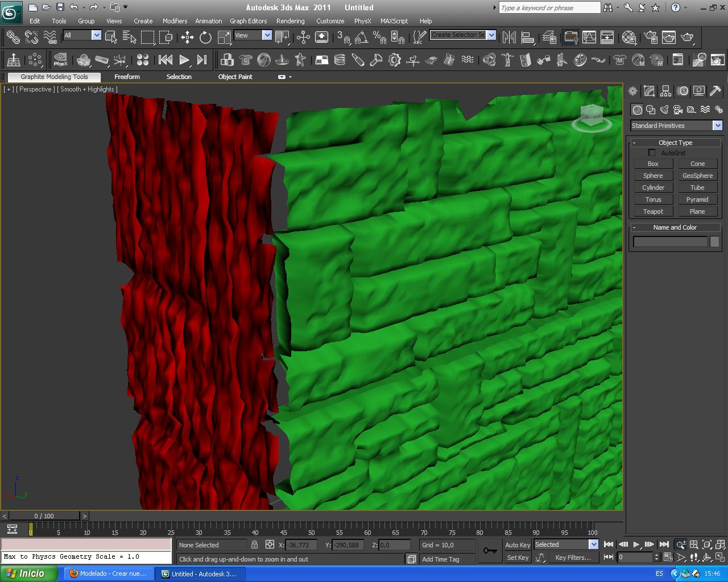Open the Selected key filter dropdown
This screenshot has width=728, height=582.
pos(566,544)
